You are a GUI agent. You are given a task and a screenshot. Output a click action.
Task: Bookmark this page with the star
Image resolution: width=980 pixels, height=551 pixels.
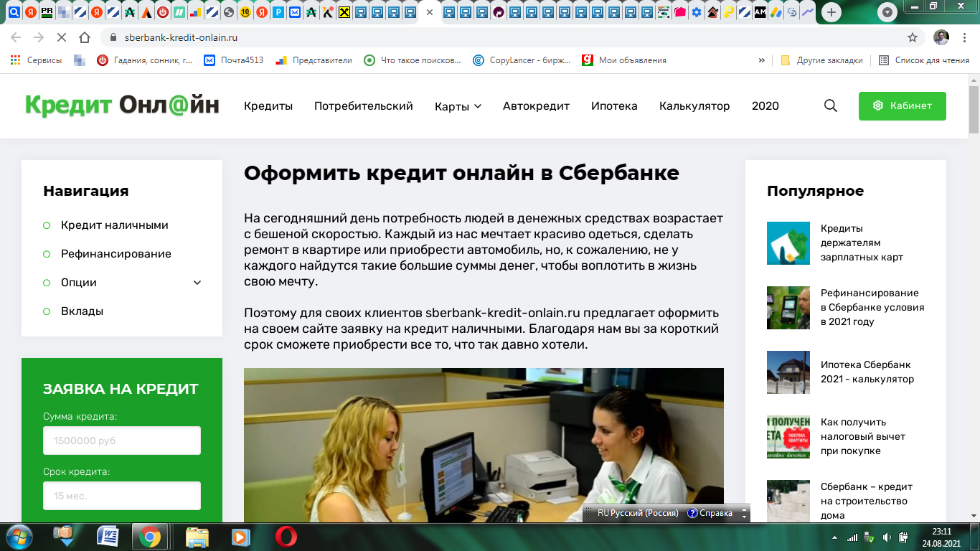913,37
